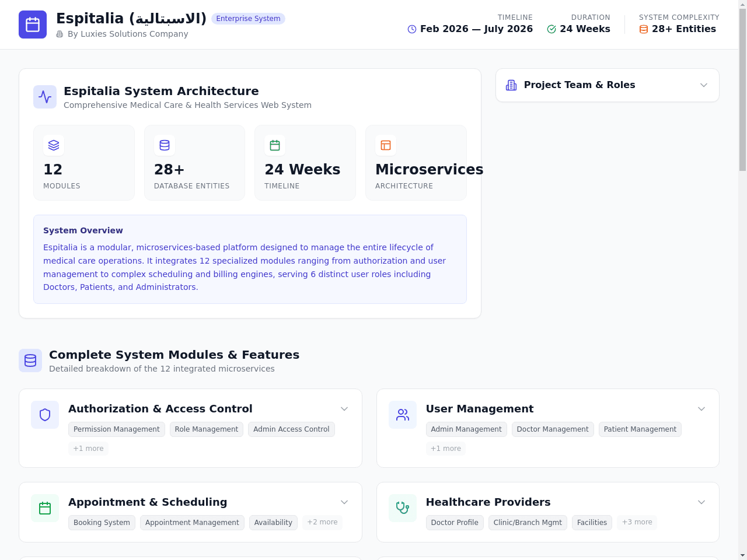Click the 12 Modules stat card

(x=84, y=163)
